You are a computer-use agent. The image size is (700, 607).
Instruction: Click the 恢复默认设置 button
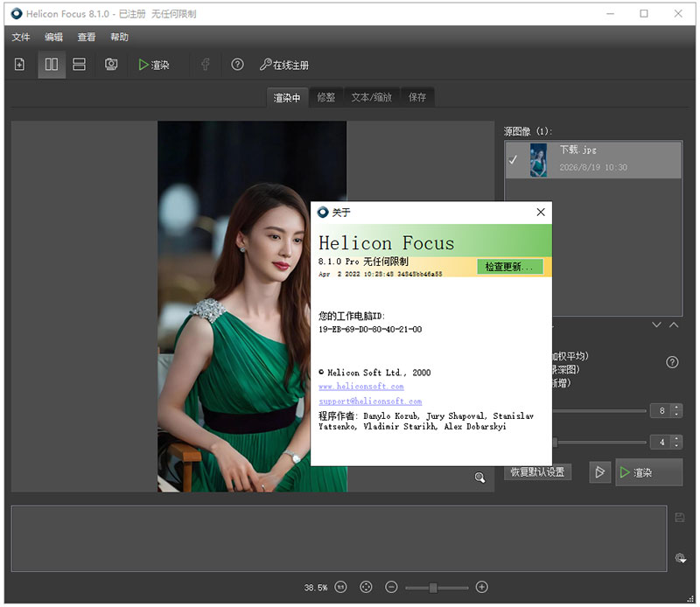pyautogui.click(x=537, y=472)
